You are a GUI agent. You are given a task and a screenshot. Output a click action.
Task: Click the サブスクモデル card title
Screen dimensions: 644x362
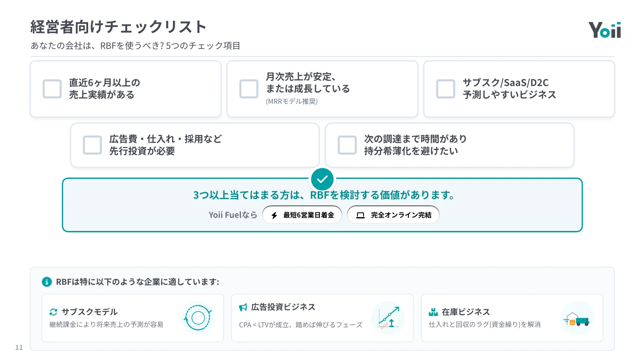90,312
